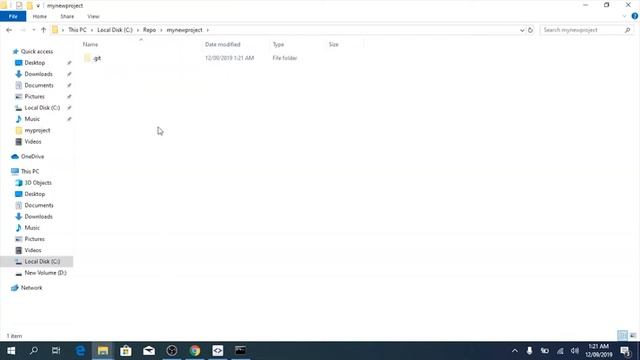Viewport: 640px width, 360px height.
Task: Open Mail app from taskbar
Action: point(149,351)
